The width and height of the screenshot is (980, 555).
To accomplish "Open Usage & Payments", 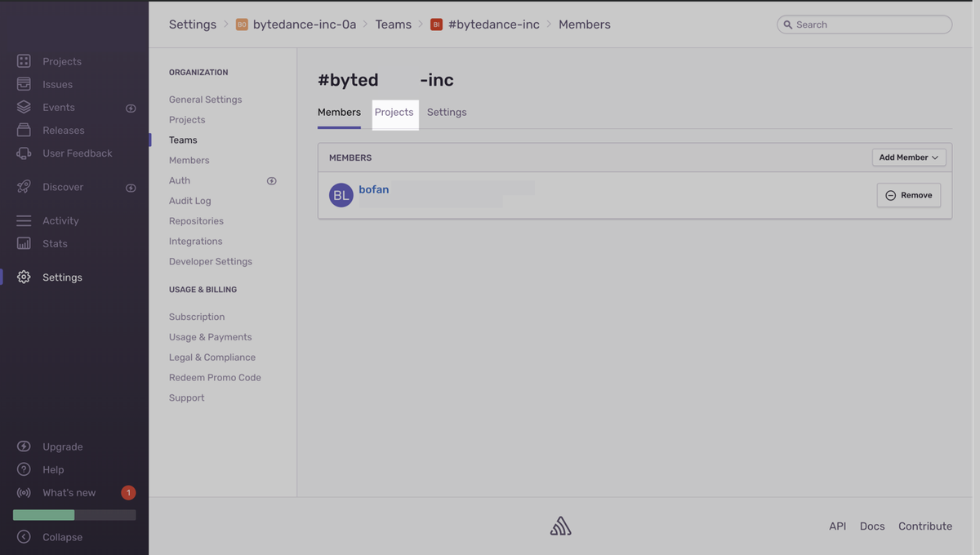I will tap(211, 337).
